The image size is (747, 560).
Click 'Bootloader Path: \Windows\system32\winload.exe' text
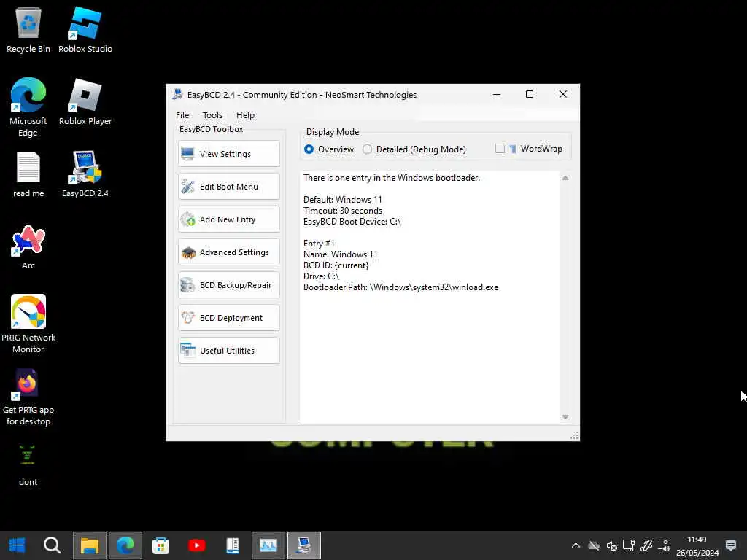coord(400,287)
